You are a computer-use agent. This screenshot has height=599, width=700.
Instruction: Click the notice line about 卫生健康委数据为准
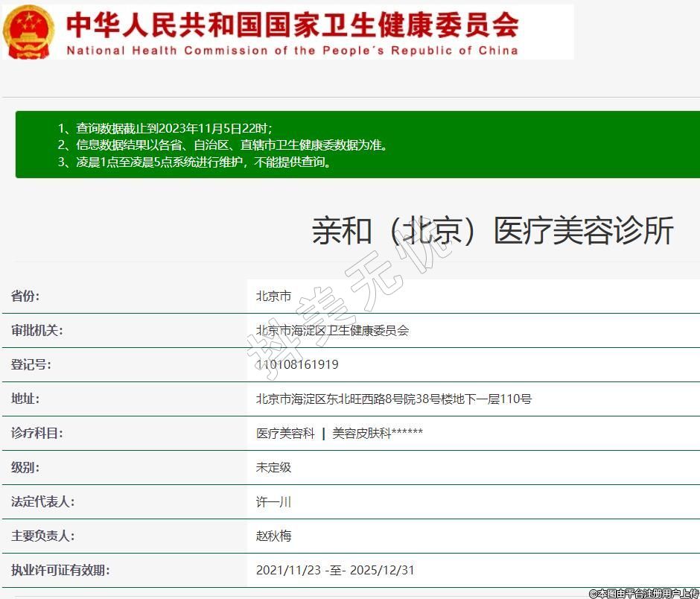click(222, 145)
